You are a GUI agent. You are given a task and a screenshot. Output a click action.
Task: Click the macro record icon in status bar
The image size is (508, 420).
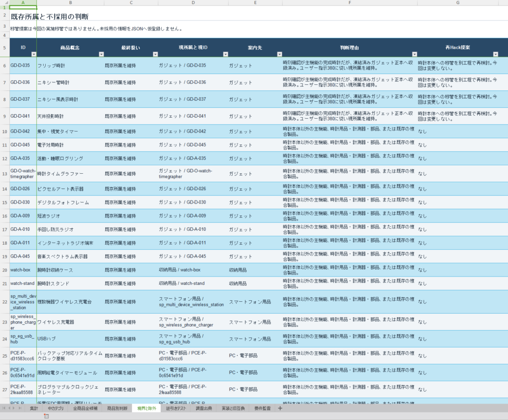(46, 416)
